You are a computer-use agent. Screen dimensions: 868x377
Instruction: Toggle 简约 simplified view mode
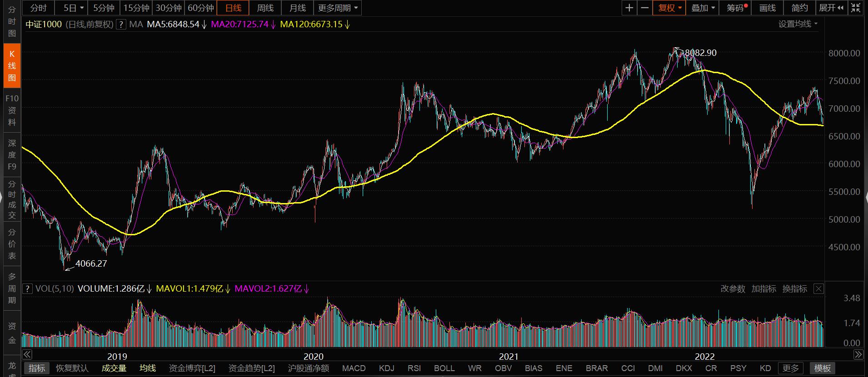799,8
